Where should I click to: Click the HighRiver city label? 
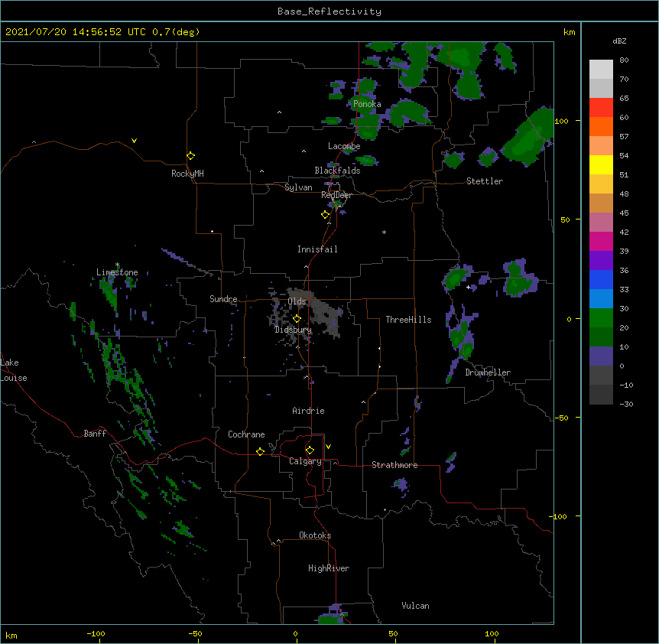[x=329, y=568]
